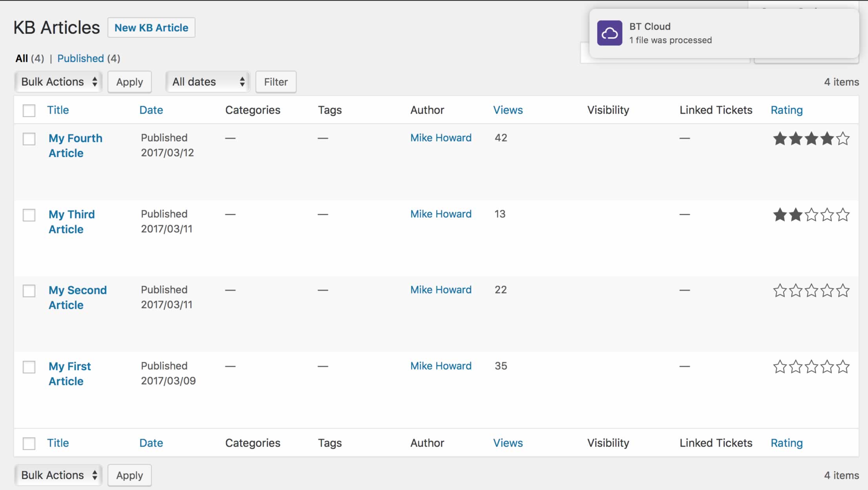Toggle the select-all checkbox in table header

point(29,111)
